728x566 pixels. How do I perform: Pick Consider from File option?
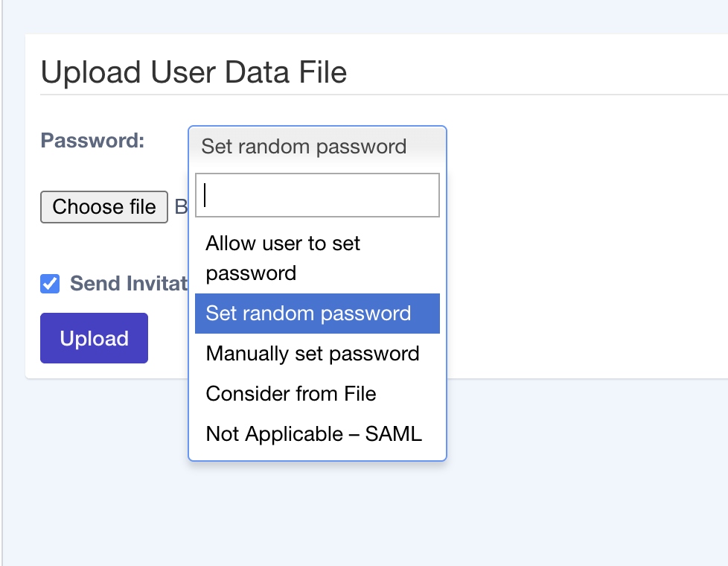pyautogui.click(x=317, y=394)
